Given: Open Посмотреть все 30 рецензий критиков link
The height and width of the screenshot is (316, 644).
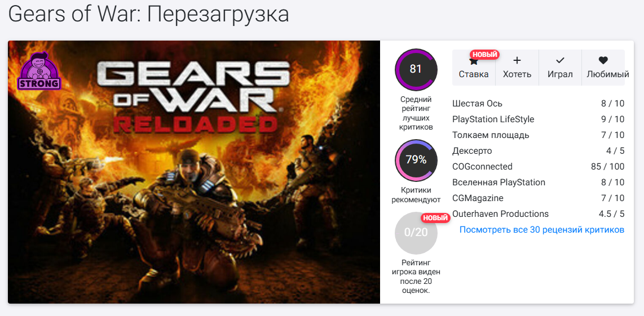Looking at the screenshot, I should [x=542, y=230].
